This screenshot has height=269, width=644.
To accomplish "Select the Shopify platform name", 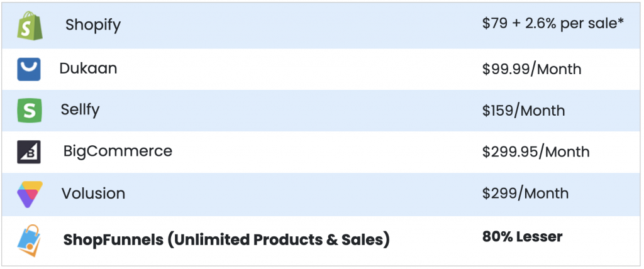I will click(93, 26).
